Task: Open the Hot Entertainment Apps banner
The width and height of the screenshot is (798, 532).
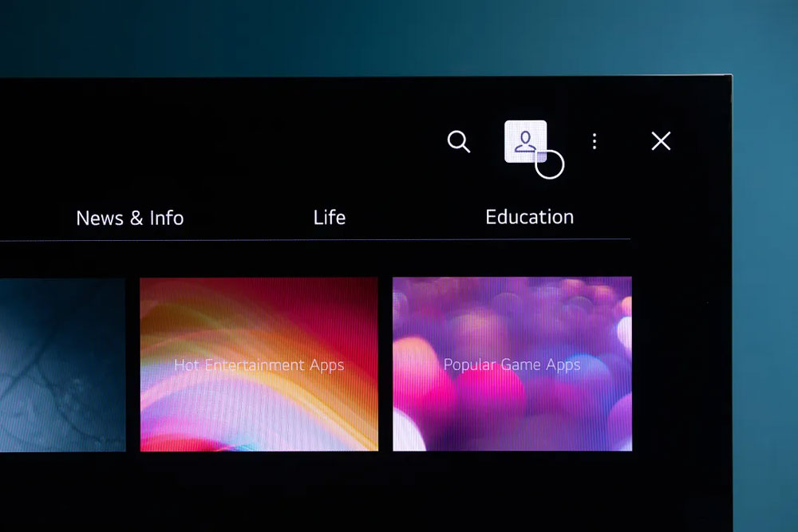Action: 259,364
